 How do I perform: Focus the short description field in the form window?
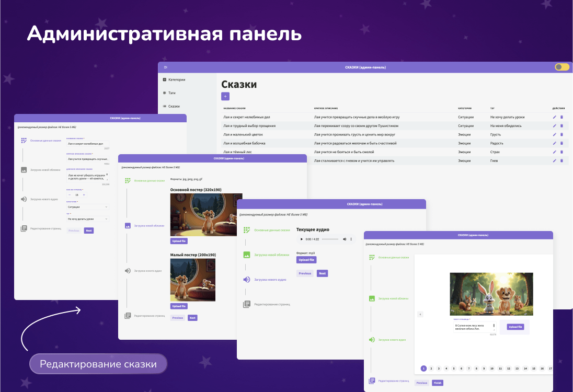coord(88,159)
